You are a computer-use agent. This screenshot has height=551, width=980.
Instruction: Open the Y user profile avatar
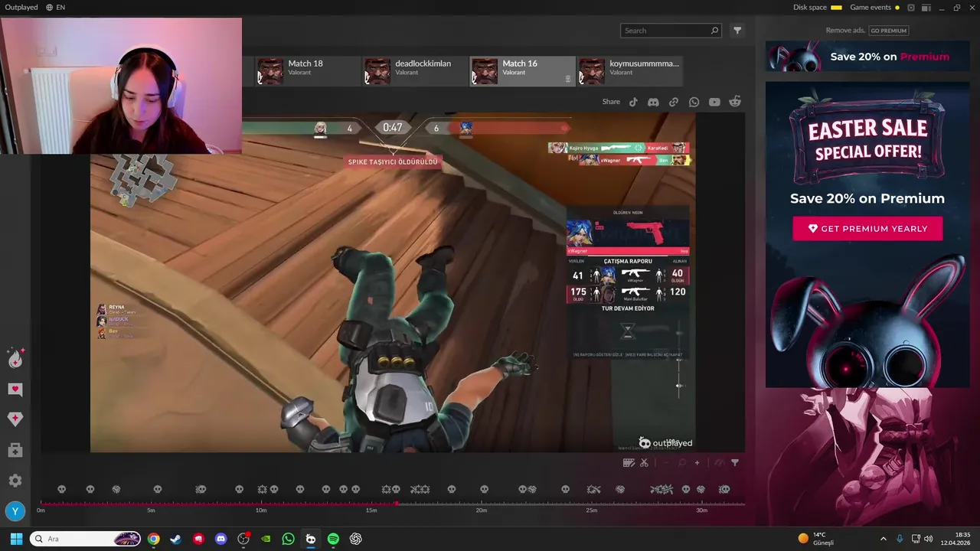tap(15, 511)
